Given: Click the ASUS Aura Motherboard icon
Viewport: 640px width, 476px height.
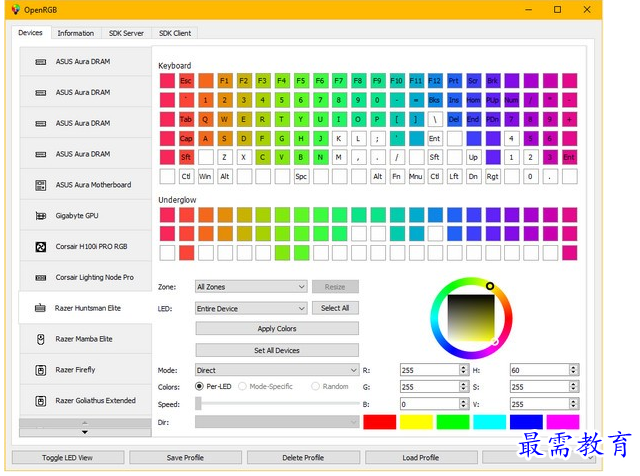Looking at the screenshot, I should pyautogui.click(x=40, y=185).
